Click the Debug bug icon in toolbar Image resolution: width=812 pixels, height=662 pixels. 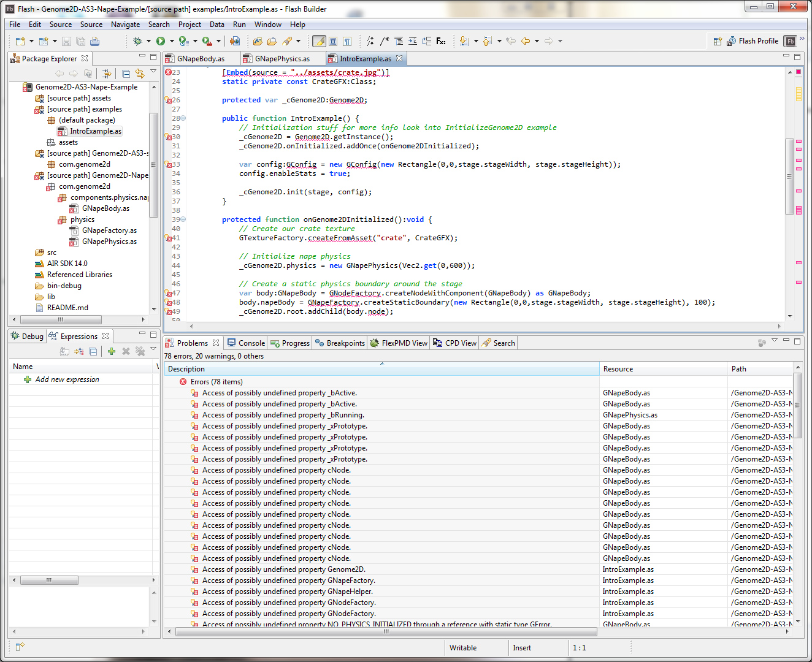pos(137,41)
